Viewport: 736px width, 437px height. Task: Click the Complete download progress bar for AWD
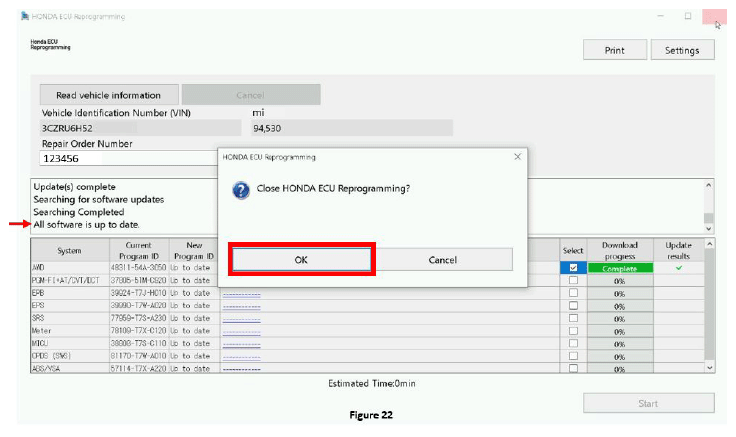click(x=619, y=268)
